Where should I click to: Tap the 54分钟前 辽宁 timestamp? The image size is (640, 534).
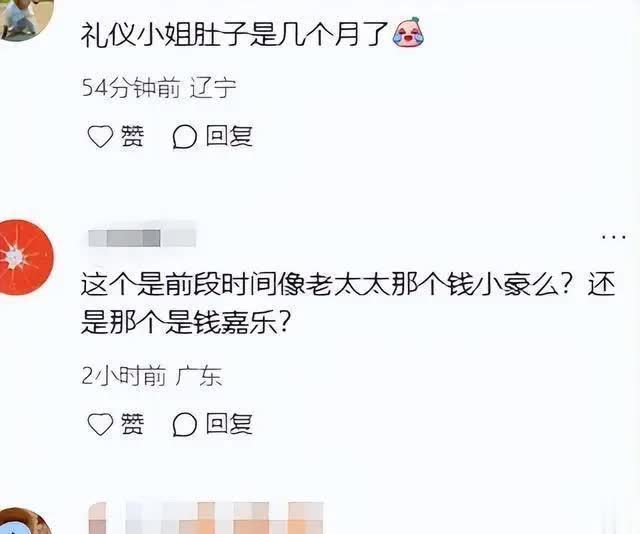(159, 88)
